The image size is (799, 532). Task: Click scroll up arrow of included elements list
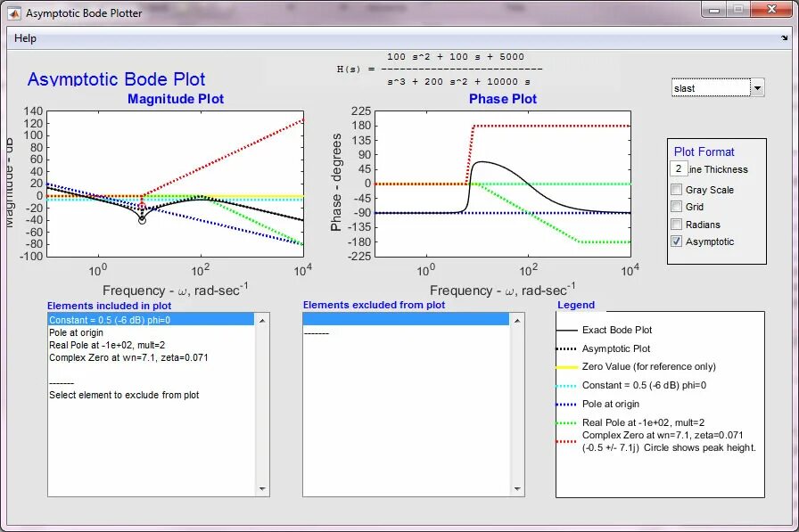[262, 321]
